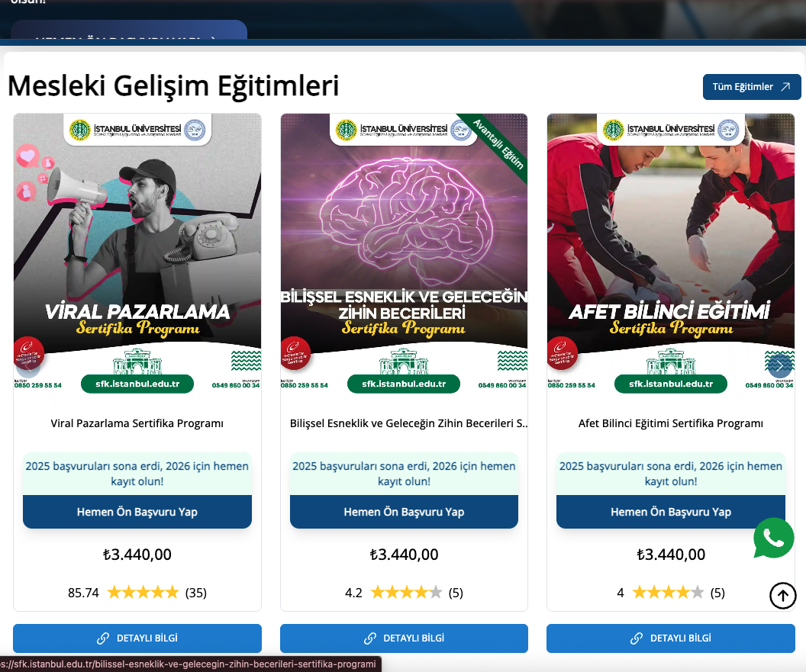Click the star rating of Afet Bilinci course
The image size is (806, 672).
(x=669, y=593)
